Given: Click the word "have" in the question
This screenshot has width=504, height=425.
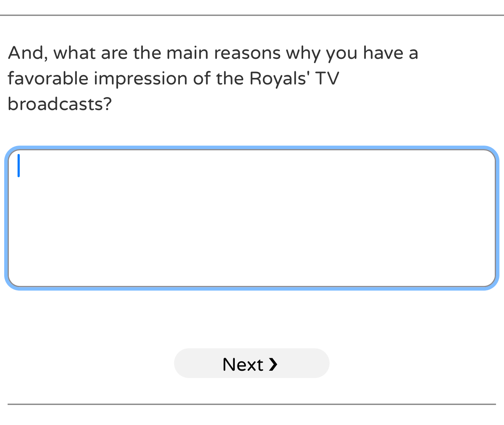Looking at the screenshot, I should point(383,53).
